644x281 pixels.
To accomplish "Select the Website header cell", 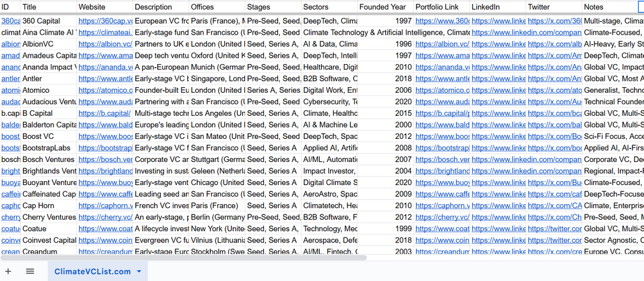I will pos(104,7).
